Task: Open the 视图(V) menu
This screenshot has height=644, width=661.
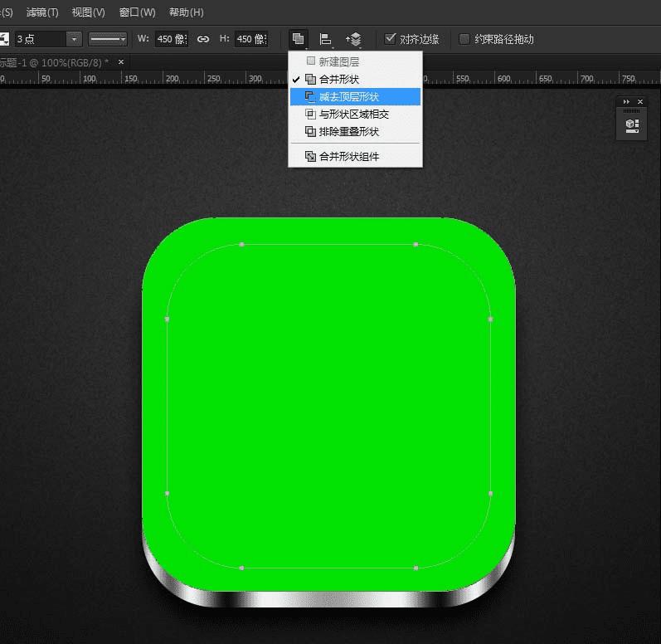Action: click(88, 12)
